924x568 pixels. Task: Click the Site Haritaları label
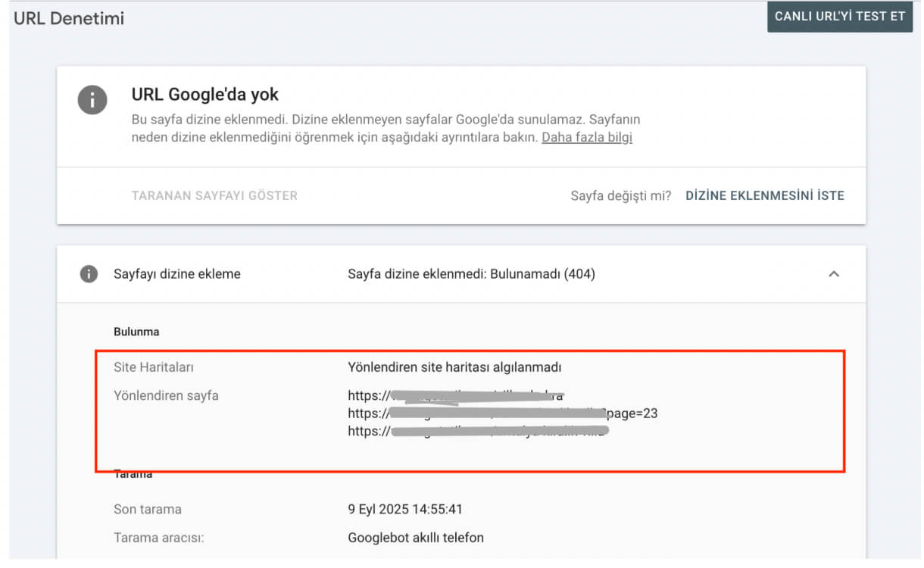click(154, 367)
